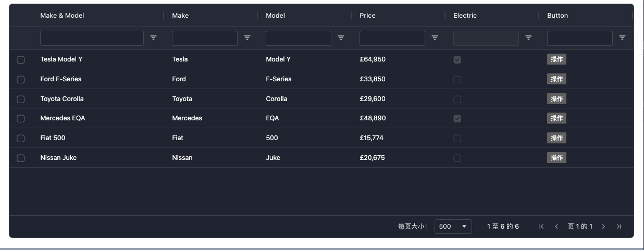Go to the next page

(x=603, y=227)
